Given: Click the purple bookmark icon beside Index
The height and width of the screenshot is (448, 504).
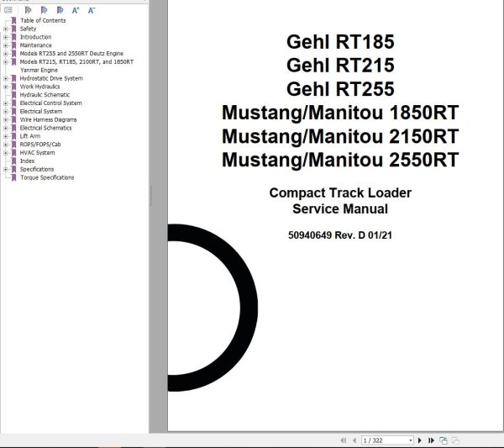Looking at the screenshot, I should (13, 161).
